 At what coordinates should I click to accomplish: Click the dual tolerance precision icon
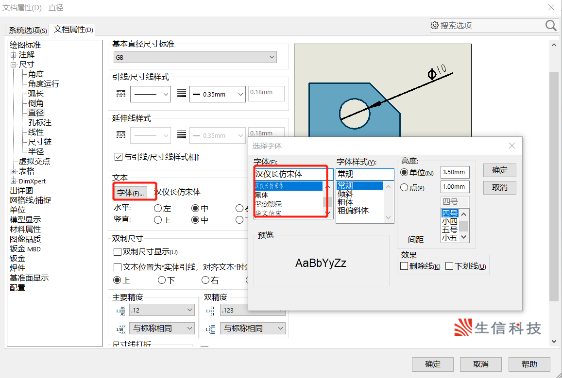tap(210, 329)
